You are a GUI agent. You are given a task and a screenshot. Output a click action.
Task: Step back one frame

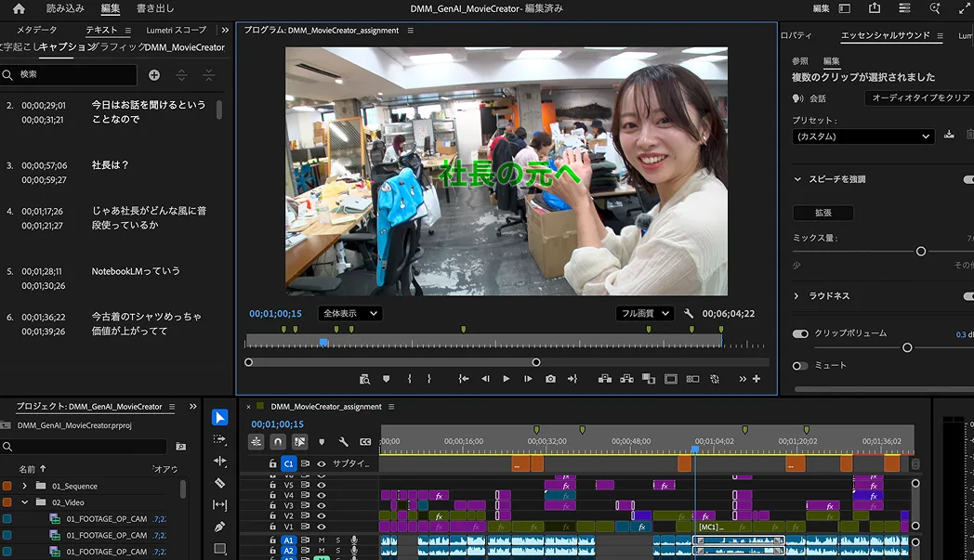485,379
